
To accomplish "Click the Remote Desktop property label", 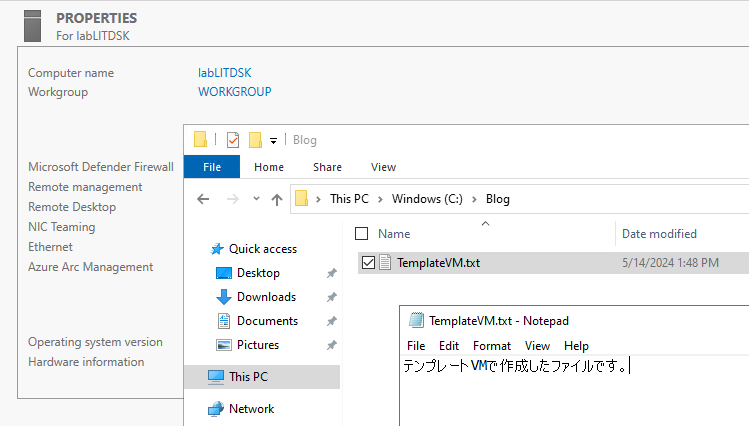I will click(x=72, y=207).
